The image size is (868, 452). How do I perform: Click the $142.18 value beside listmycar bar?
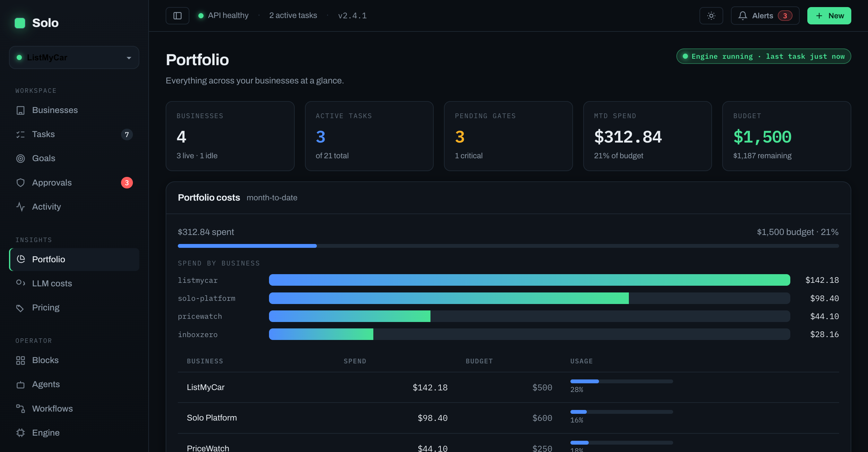822,280
